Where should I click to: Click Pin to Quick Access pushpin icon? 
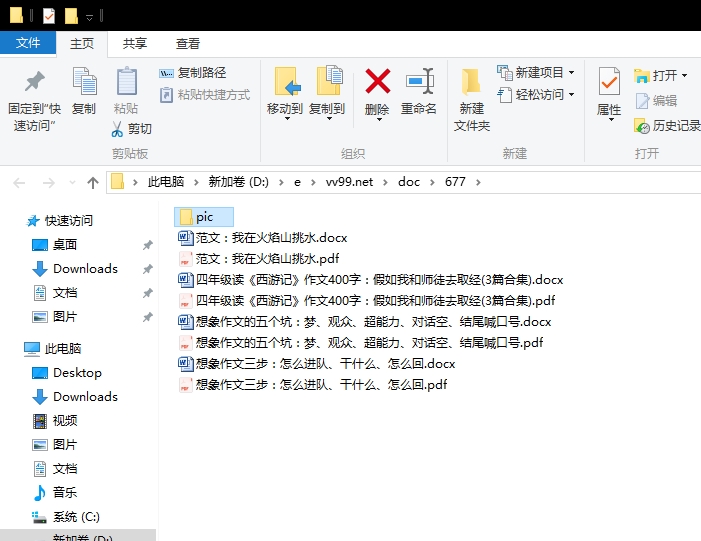(x=34, y=81)
